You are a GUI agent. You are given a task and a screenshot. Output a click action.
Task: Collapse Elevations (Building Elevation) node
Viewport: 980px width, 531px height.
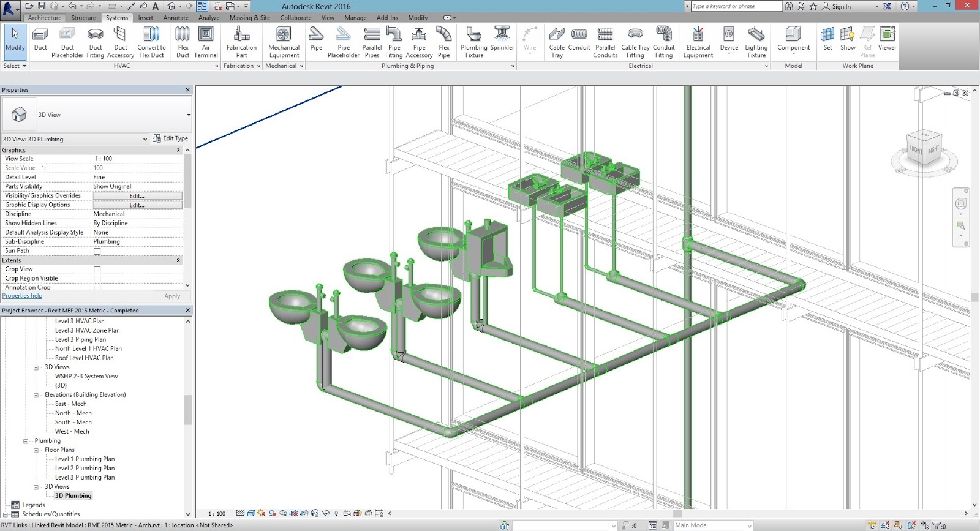click(36, 395)
